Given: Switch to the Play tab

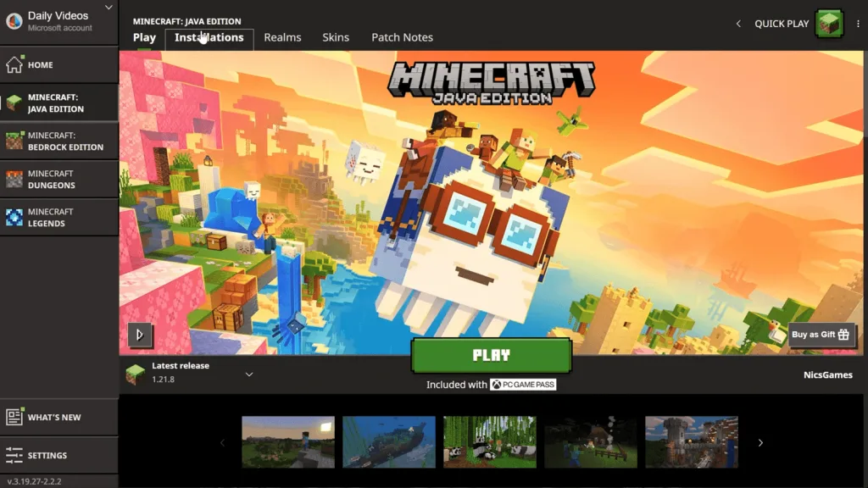Looking at the screenshot, I should [144, 37].
